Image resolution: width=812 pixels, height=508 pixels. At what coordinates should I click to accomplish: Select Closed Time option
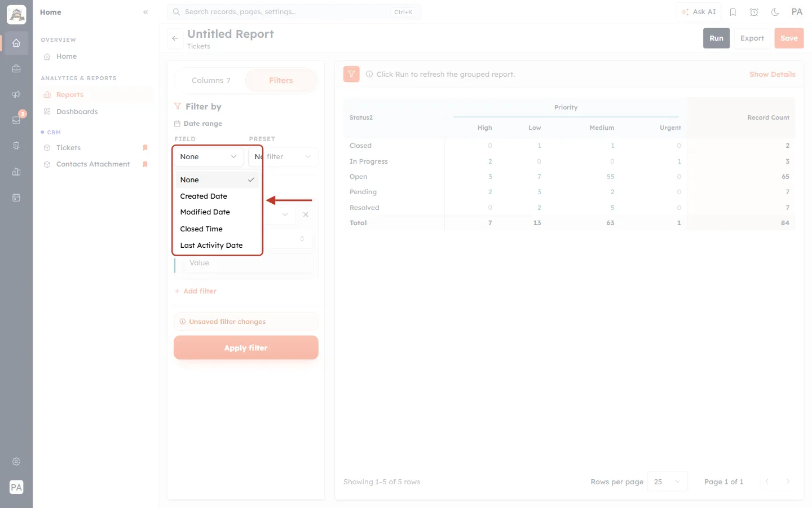coord(217,229)
